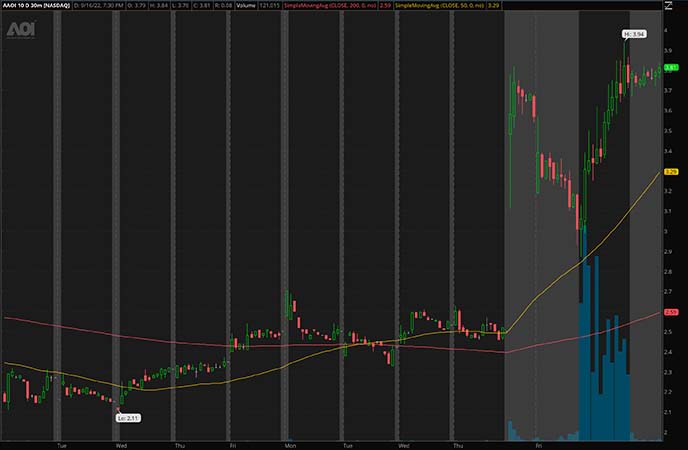Click the pop-out arrow icon at the header's end
Image resolution: width=688 pixels, height=450 pixels.
click(x=669, y=6)
